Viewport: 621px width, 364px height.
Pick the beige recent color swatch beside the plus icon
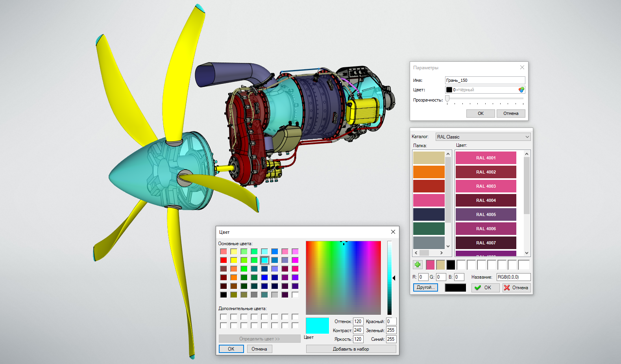(x=440, y=265)
